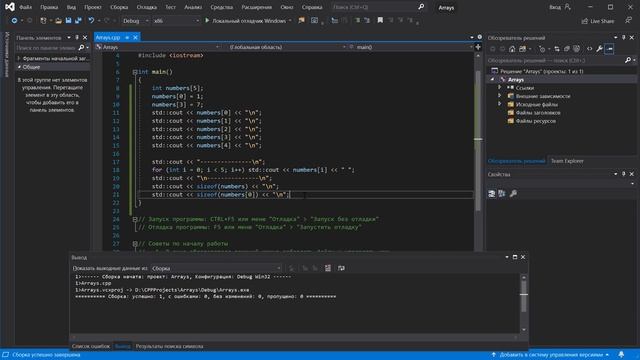Viewport: 640px width, 360px height.
Task: Toggle preview selected items button
Action: click(609, 49)
